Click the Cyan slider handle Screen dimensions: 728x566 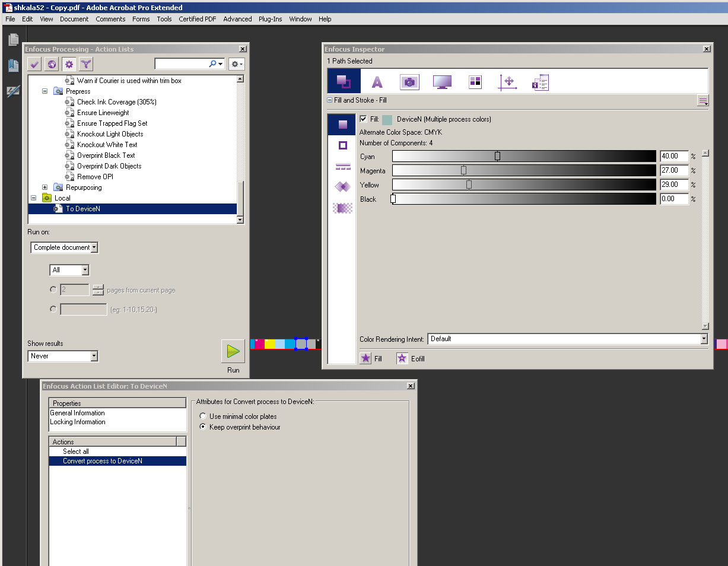click(497, 156)
